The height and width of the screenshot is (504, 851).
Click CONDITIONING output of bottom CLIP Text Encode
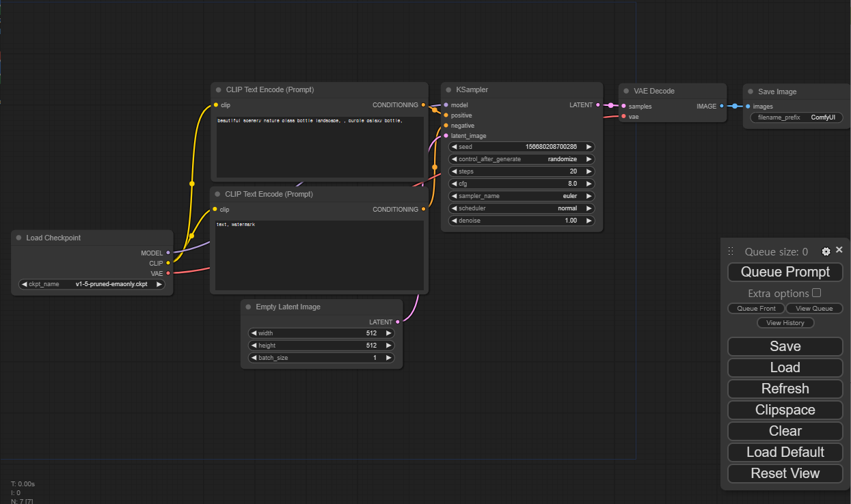[x=423, y=210]
